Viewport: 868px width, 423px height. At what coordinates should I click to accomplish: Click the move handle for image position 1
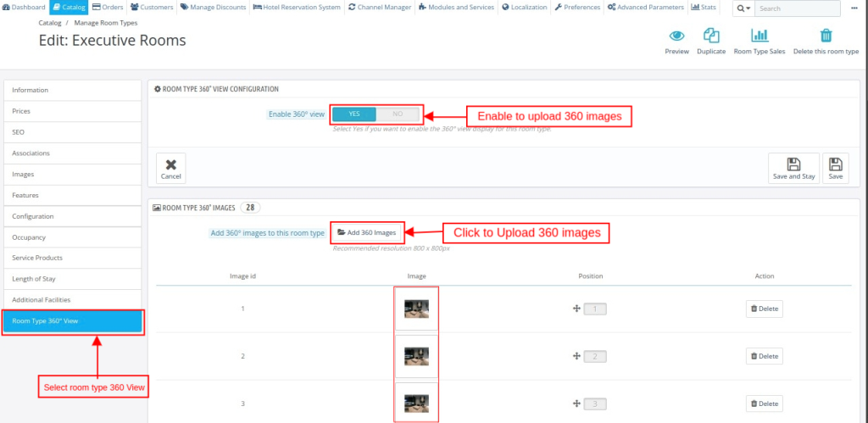coord(576,309)
